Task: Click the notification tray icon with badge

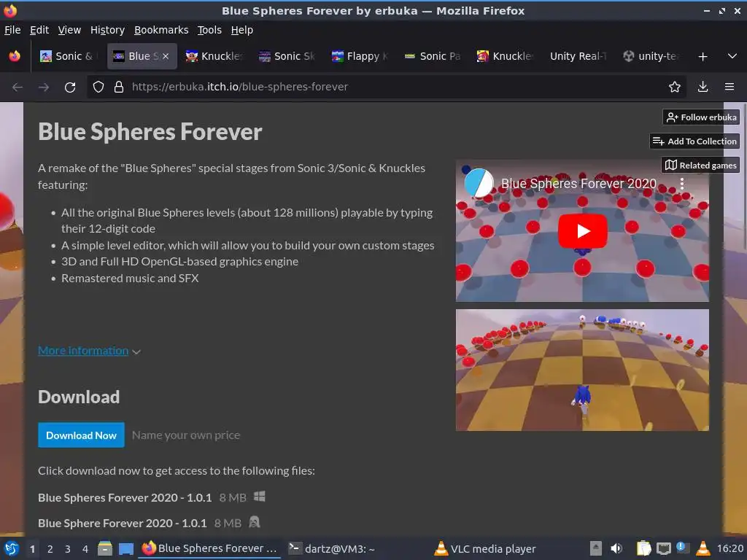Action: tap(682, 548)
